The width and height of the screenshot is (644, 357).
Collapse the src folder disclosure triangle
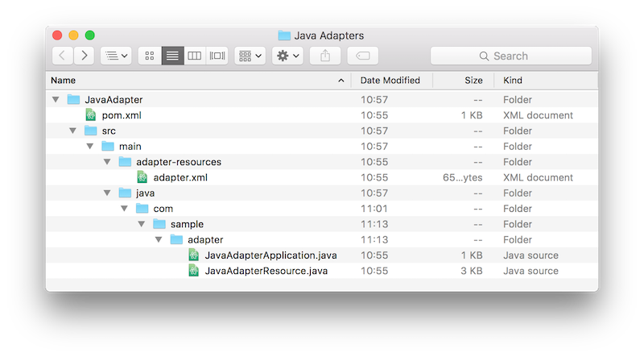click(72, 131)
